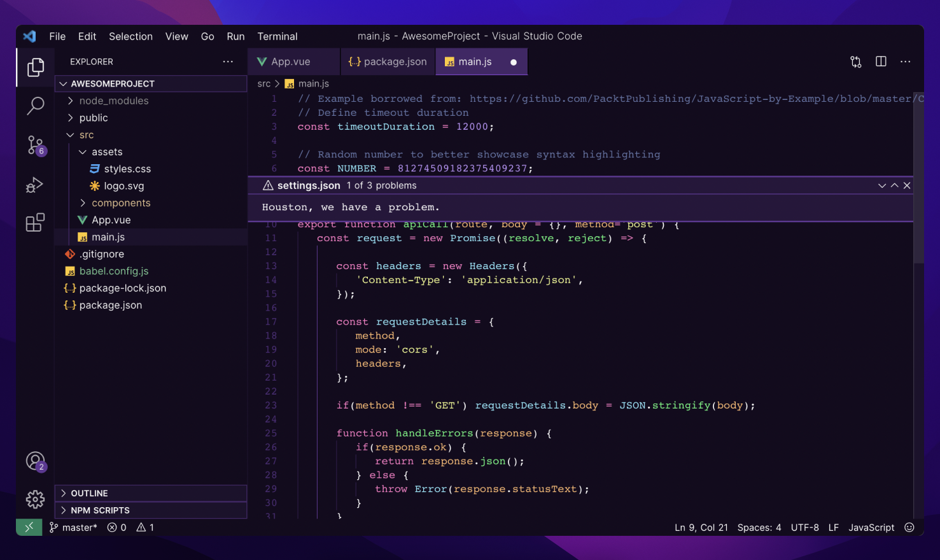Open the Terminal menu
The image size is (940, 560).
[x=277, y=36]
